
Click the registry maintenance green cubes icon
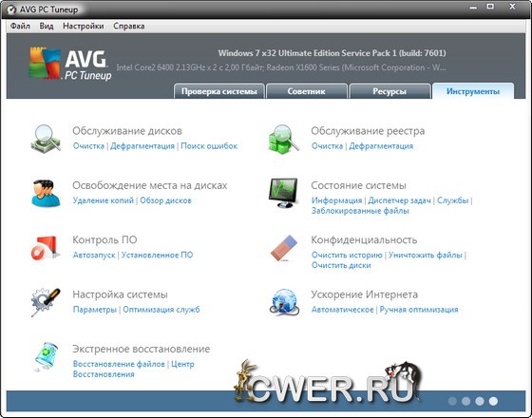click(x=284, y=139)
